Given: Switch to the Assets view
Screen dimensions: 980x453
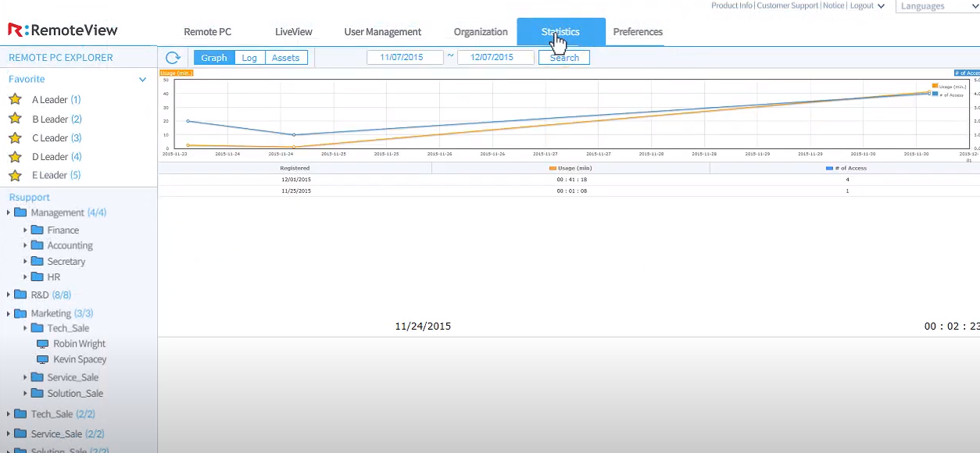Looking at the screenshot, I should tap(286, 58).
